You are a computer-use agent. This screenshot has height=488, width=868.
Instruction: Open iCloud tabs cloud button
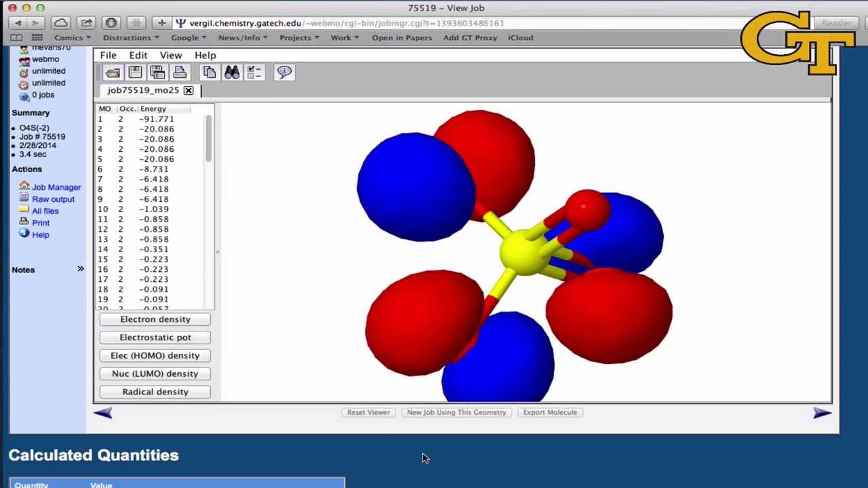60,23
